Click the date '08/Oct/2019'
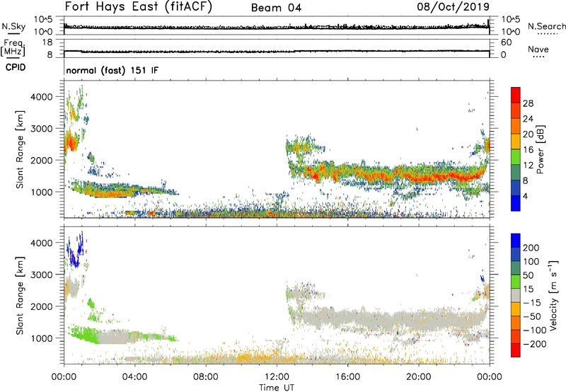The image size is (566, 392). pos(453,7)
